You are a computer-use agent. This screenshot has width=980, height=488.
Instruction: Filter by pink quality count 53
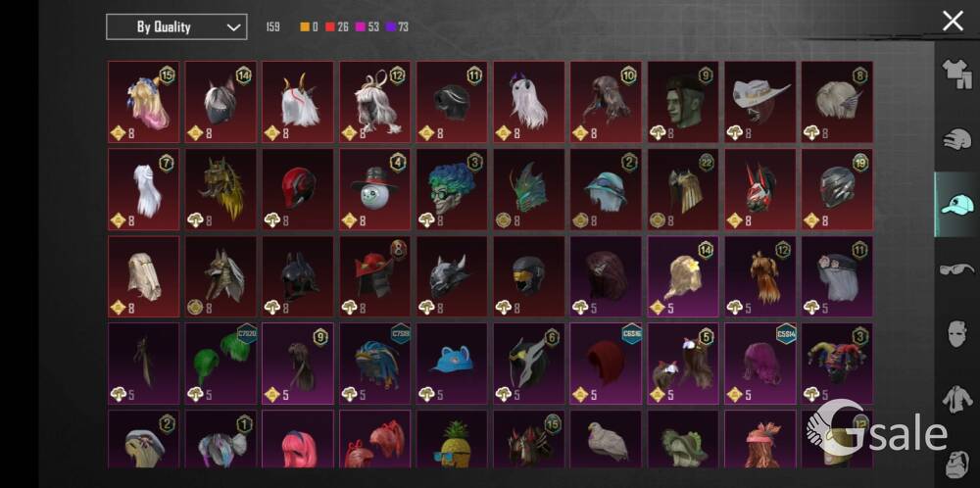[x=367, y=26]
